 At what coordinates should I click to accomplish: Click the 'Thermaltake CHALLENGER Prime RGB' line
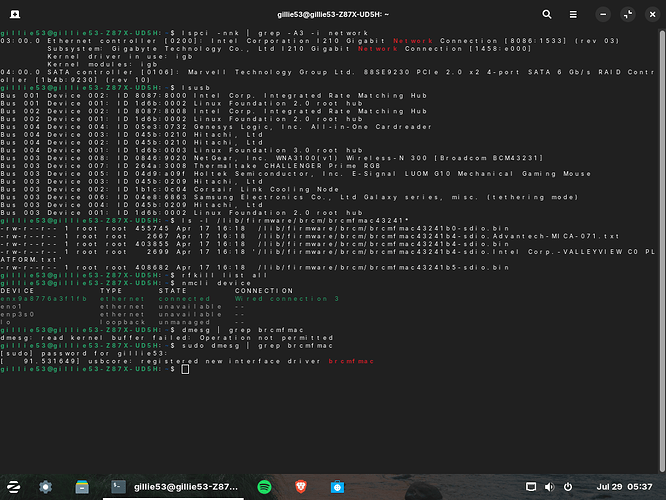pyautogui.click(x=190, y=166)
